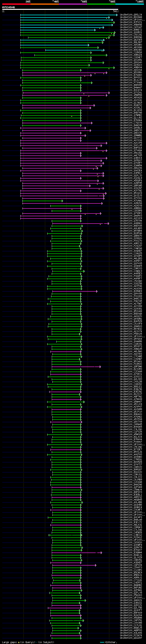The image size is (146, 644).
Task: Click the UniRef100_A2CCP8 label
Action: click(x=131, y=143)
